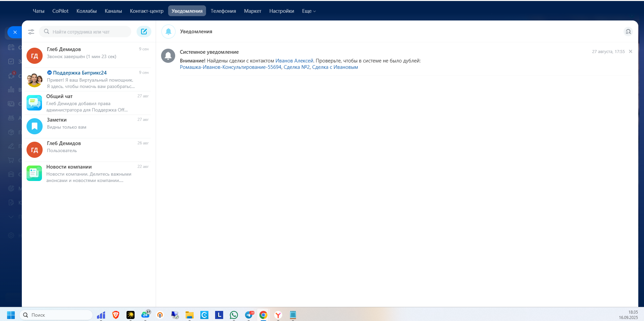Click the notifications bell icon in header
The image size is (644, 321).
coord(168,32)
